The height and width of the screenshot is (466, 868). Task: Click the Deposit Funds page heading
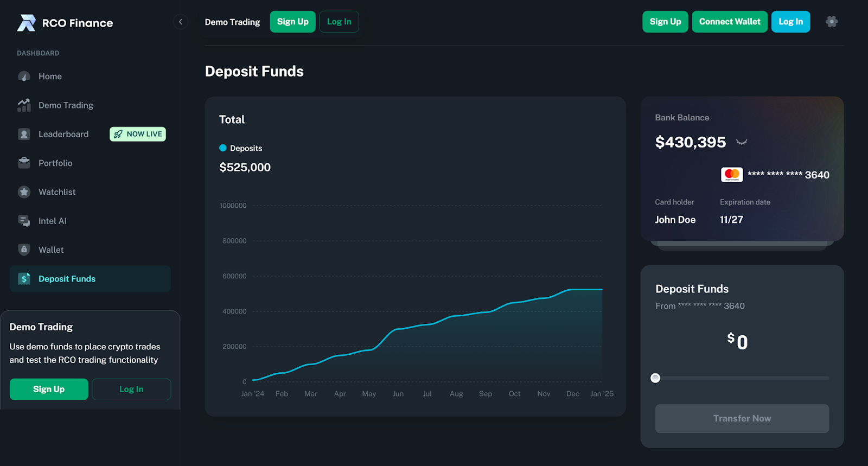point(254,71)
